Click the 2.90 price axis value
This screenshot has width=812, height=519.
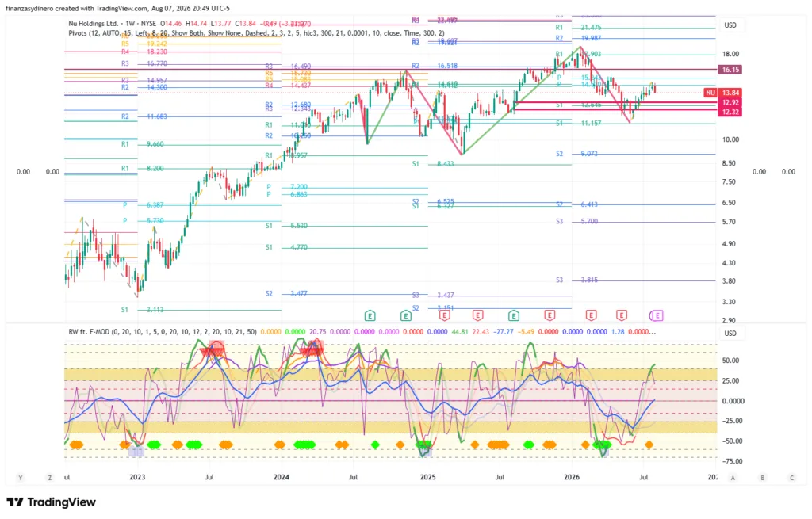[730, 321]
